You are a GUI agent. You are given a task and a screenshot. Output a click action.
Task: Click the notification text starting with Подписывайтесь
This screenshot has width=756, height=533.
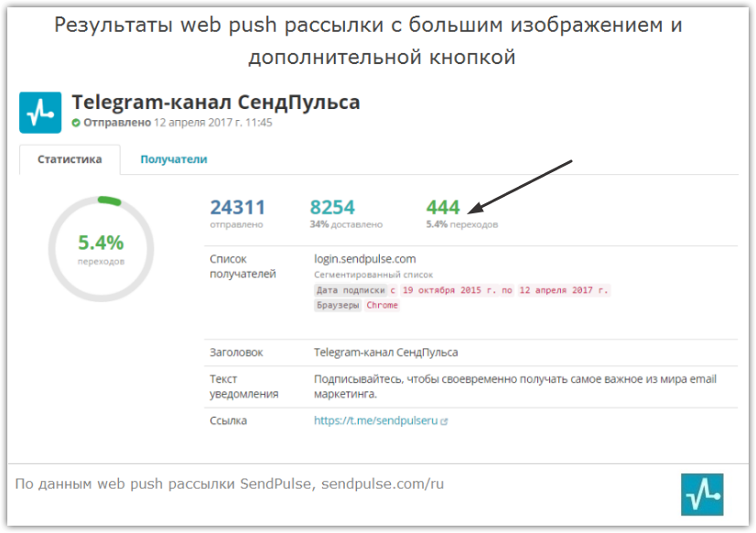pos(515,386)
